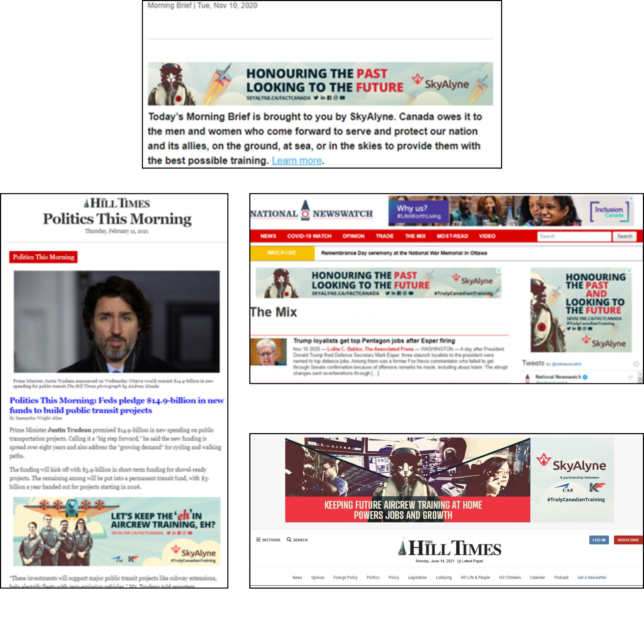This screenshot has width=644, height=644.
Task: Click the aircrew training at home SkyAlyne banner
Action: coord(407,480)
